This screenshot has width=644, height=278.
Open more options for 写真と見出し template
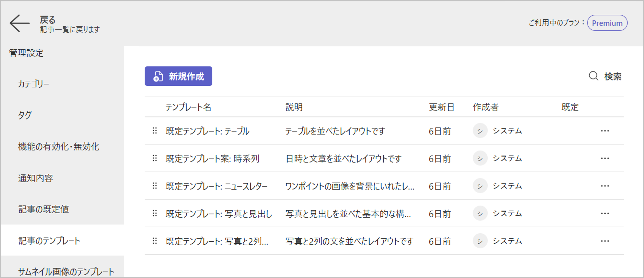[605, 213]
